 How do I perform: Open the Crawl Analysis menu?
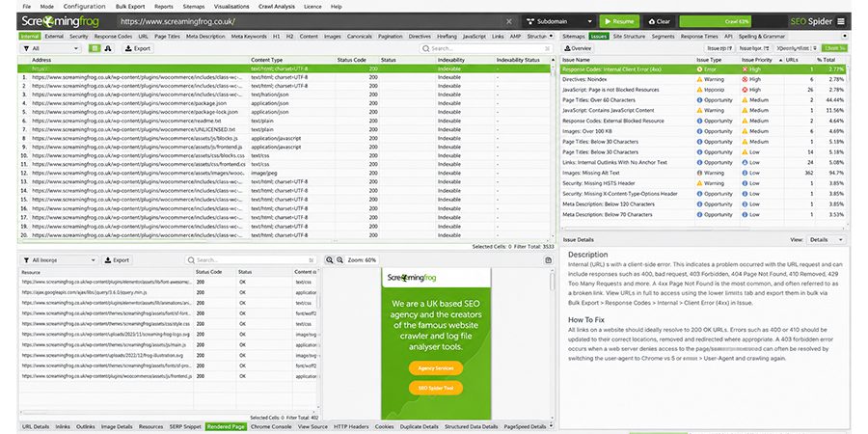tap(277, 7)
